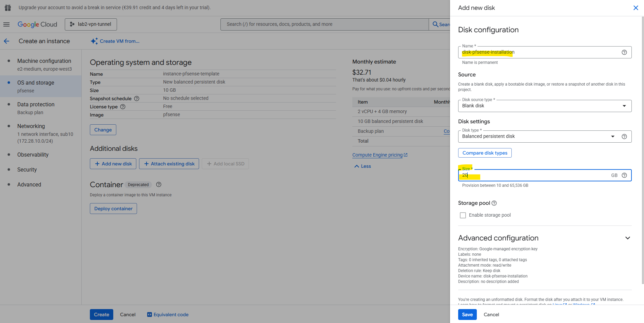Save the new disk configuration
Viewport: 644px width, 323px height.
pyautogui.click(x=467, y=315)
